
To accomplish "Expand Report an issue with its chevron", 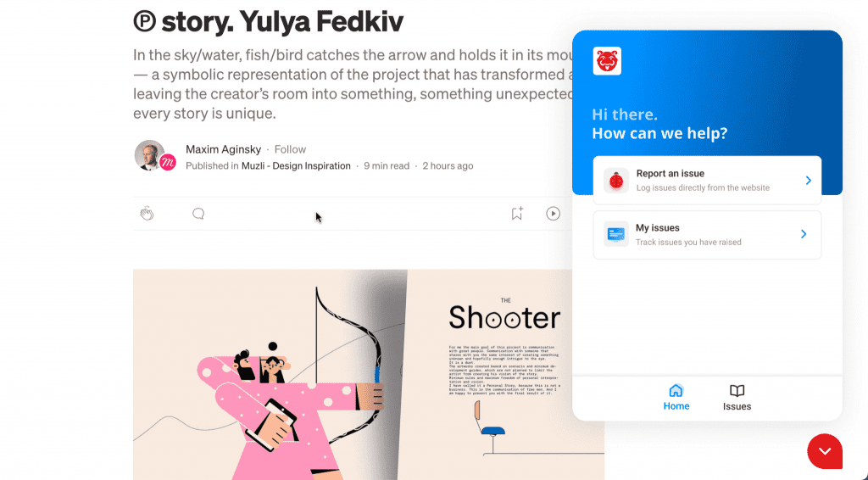I will (808, 181).
